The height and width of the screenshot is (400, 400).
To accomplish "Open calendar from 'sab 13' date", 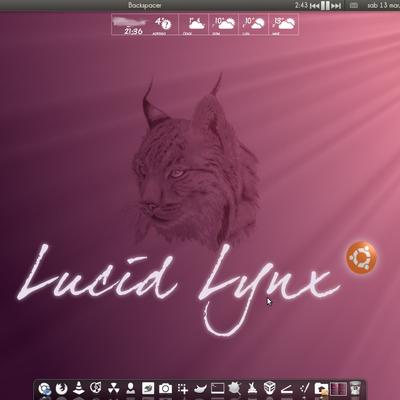I will tap(383, 5).
